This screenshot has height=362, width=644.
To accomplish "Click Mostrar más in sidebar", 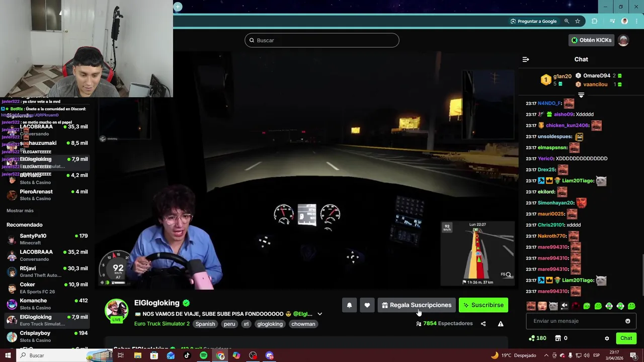I will tap(20, 211).
